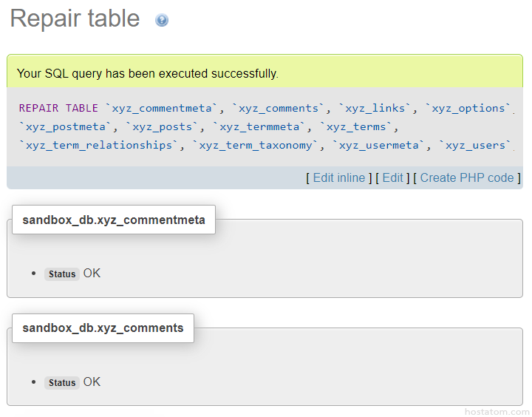The height and width of the screenshot is (417, 532).
Task: Select `xyz_posts` in the SQL query text
Action: click(162, 126)
